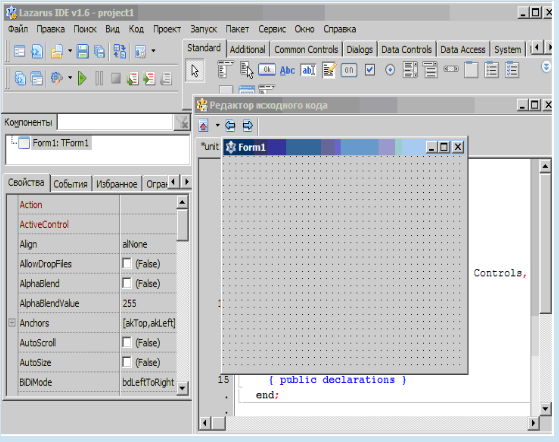
Task: Click the Компоненты filter input field
Action: (115, 123)
